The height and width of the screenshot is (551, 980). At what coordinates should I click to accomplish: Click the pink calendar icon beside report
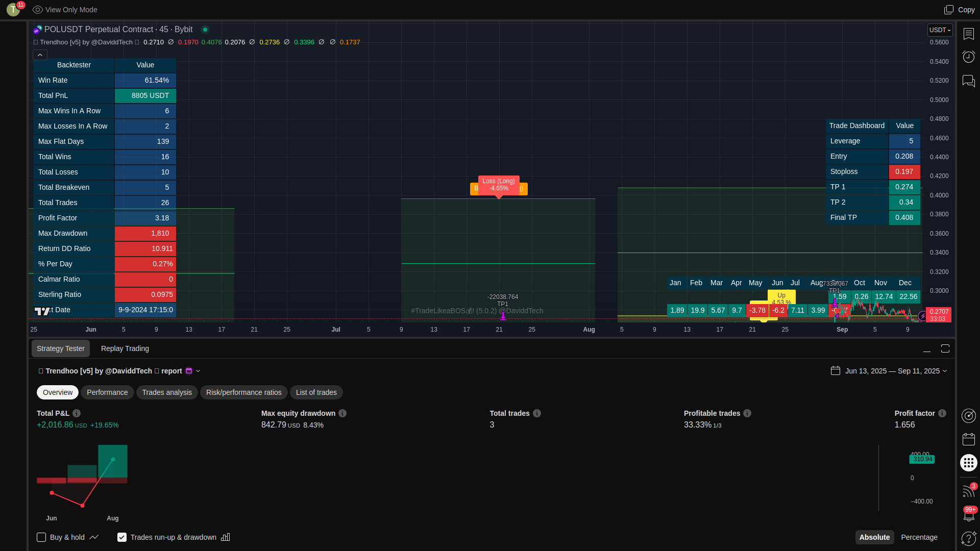(189, 371)
